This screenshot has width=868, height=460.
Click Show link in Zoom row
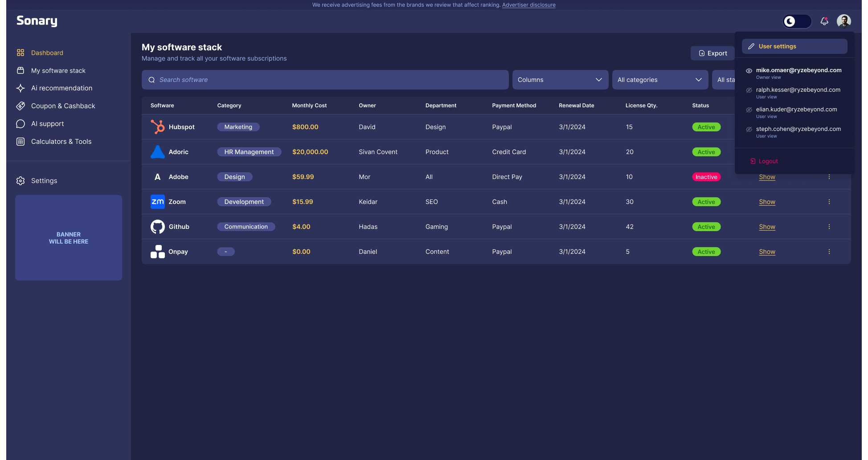[x=767, y=202]
